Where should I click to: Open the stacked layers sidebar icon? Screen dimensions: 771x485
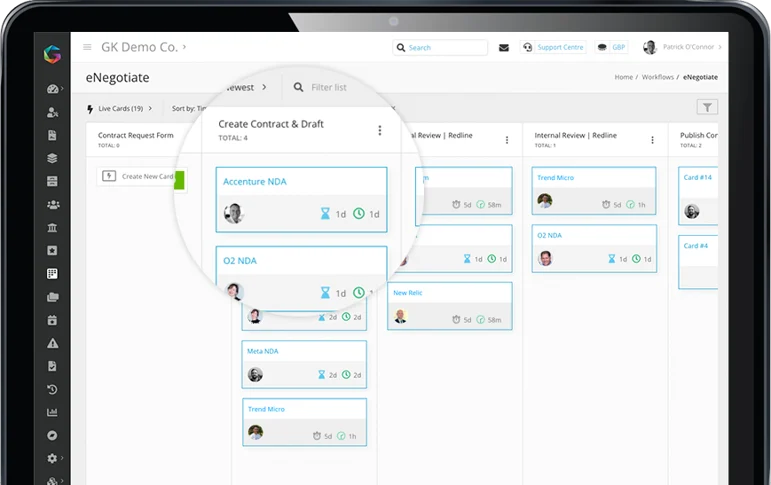click(x=52, y=158)
